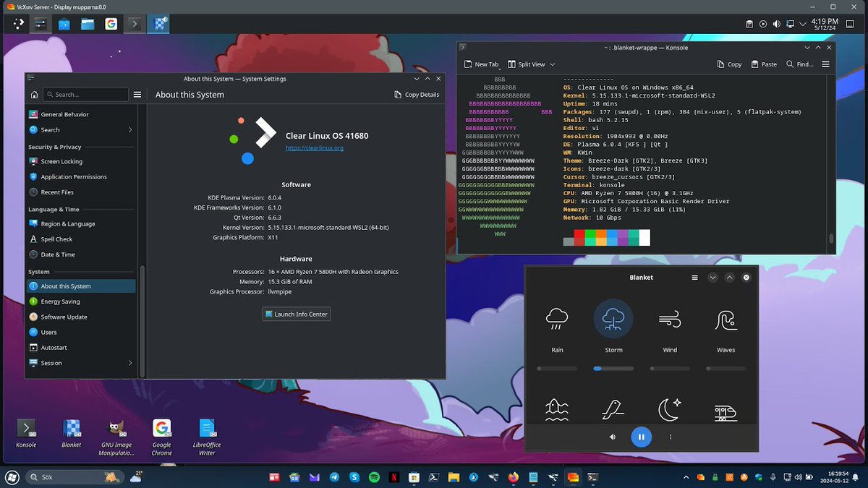This screenshot has width=868, height=488.
Task: Click Paste in Konsole toolbar
Action: tap(764, 64)
